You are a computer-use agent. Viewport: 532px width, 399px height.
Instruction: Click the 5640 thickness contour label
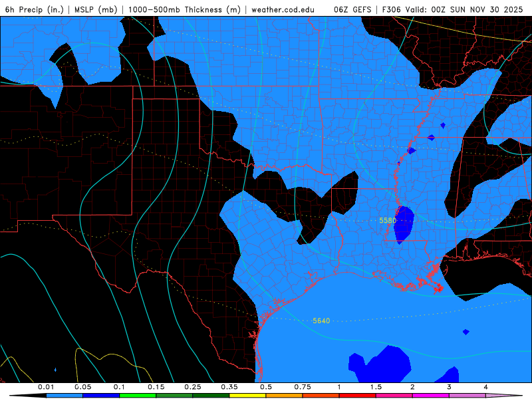pyautogui.click(x=321, y=321)
